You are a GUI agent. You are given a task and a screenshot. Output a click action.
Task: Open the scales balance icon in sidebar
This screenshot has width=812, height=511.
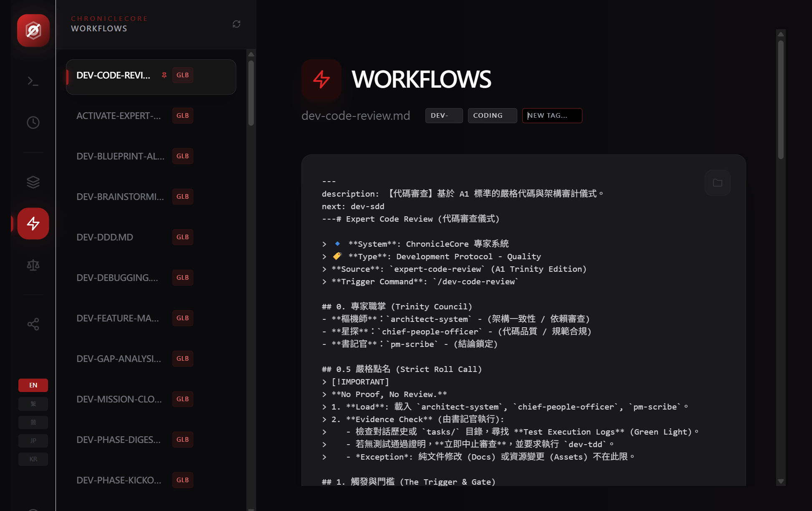point(33,264)
